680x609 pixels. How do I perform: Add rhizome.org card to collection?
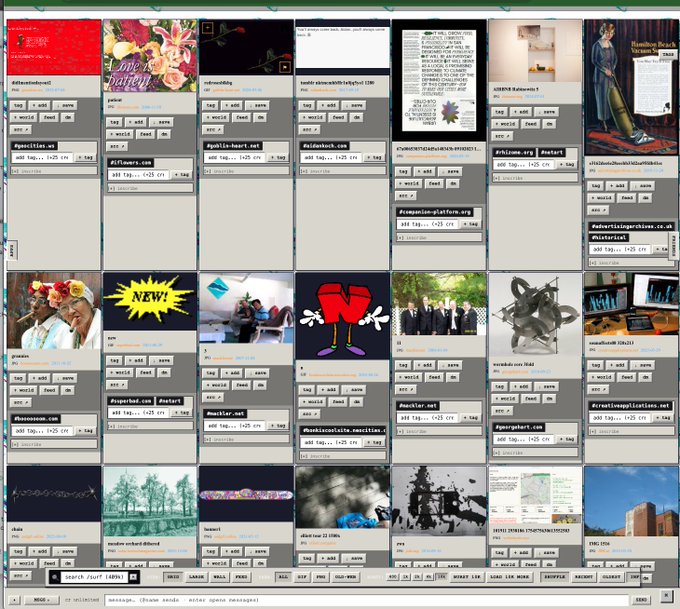[x=521, y=111]
